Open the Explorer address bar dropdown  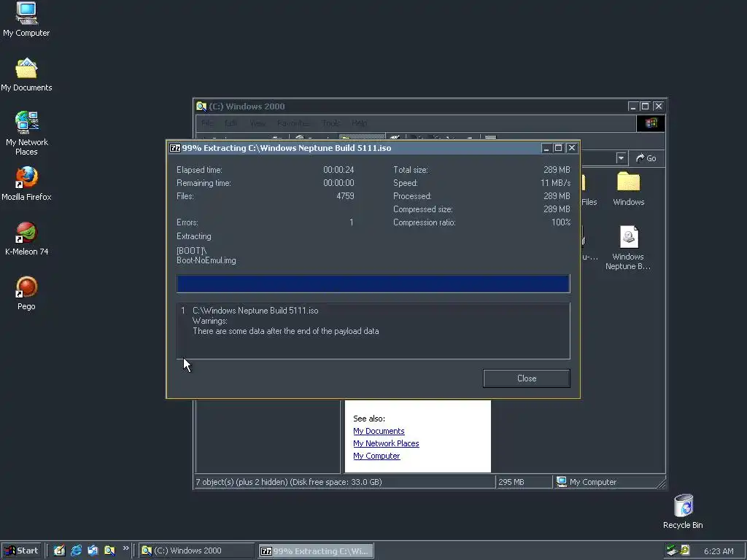coord(621,158)
